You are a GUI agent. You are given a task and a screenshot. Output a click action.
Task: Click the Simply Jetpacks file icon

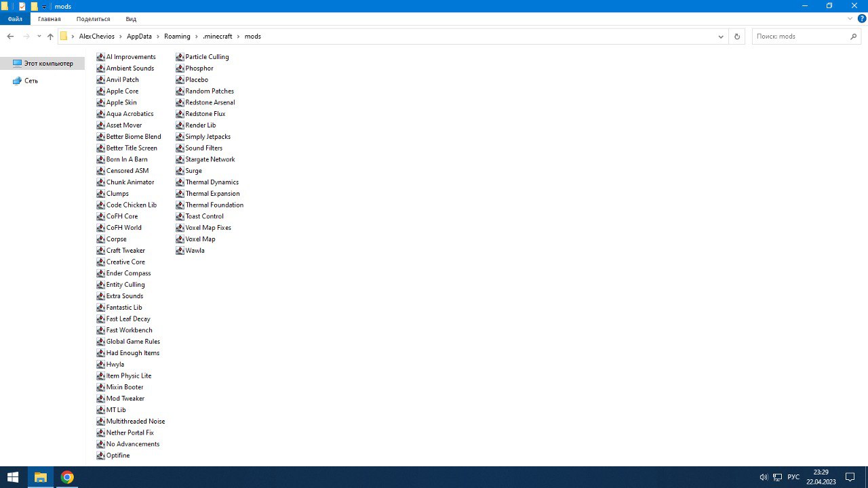tap(180, 137)
